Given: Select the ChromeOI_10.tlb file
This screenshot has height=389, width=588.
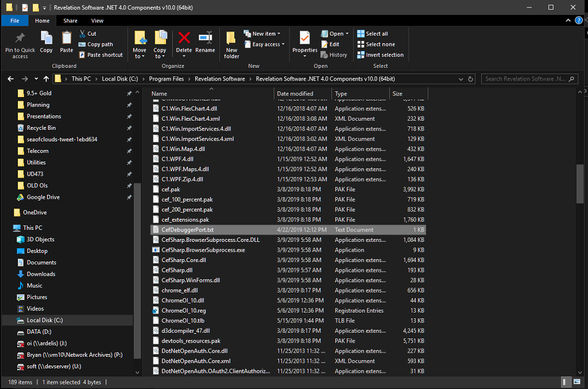Looking at the screenshot, I should tap(288, 321).
